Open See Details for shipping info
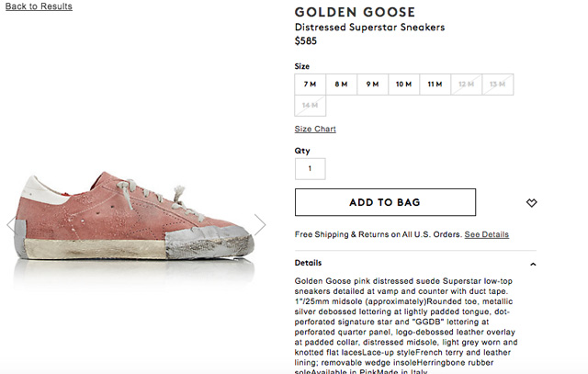The image size is (588, 374). click(486, 234)
